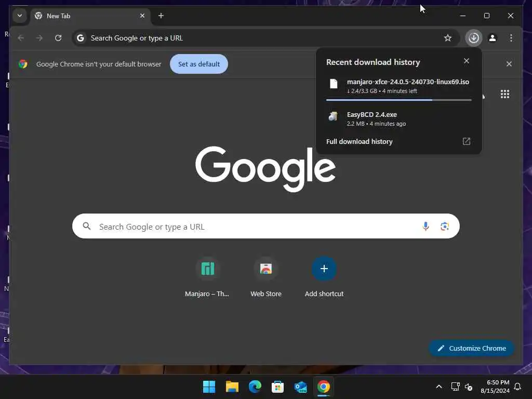The image size is (532, 399).
Task: Launch Microsoft Edge from taskbar
Action: point(255,387)
